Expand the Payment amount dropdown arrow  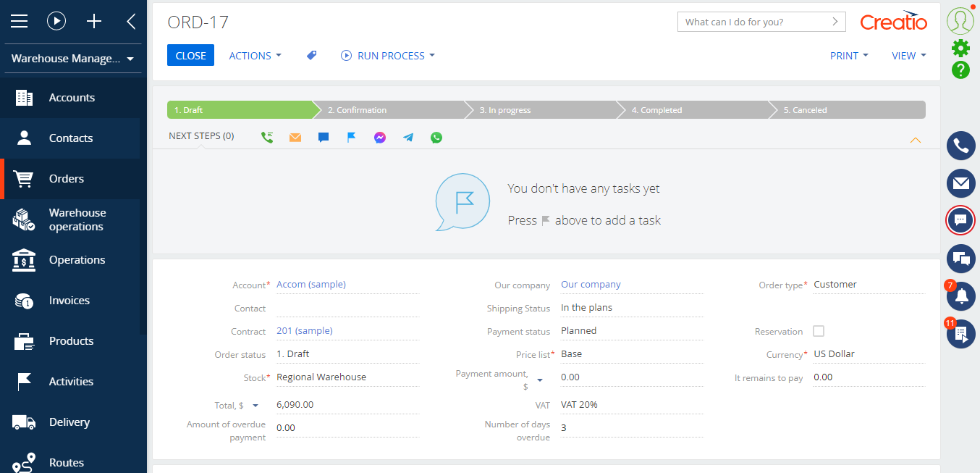coord(538,379)
